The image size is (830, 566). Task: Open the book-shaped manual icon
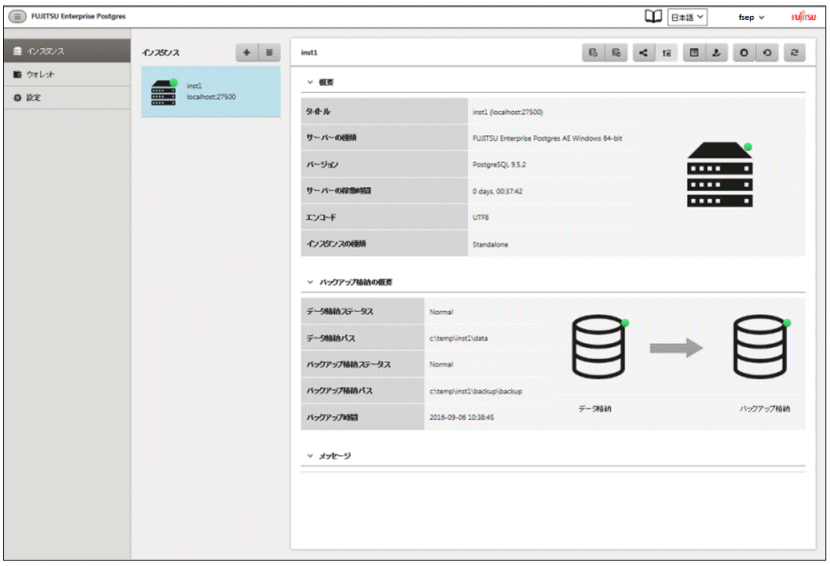(x=653, y=16)
